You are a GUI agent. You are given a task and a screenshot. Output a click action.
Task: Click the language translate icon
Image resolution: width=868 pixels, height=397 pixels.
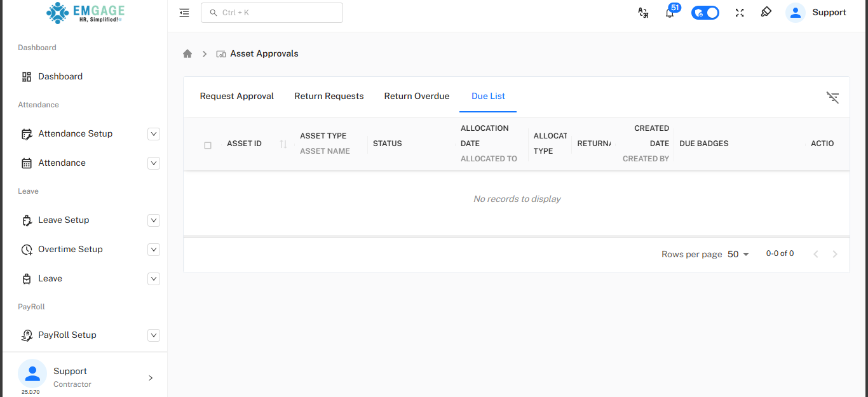[x=643, y=13]
